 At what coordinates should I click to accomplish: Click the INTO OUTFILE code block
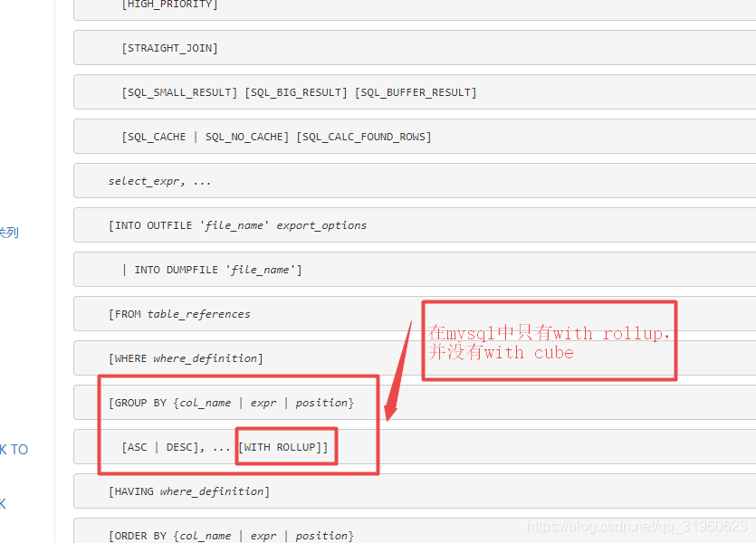237,225
